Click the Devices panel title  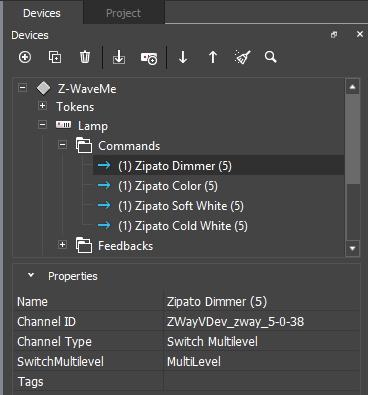pos(30,35)
